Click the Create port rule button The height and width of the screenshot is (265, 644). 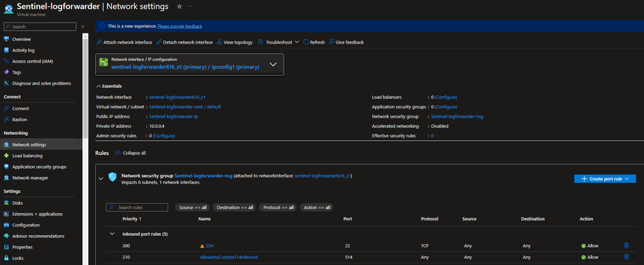click(x=605, y=179)
